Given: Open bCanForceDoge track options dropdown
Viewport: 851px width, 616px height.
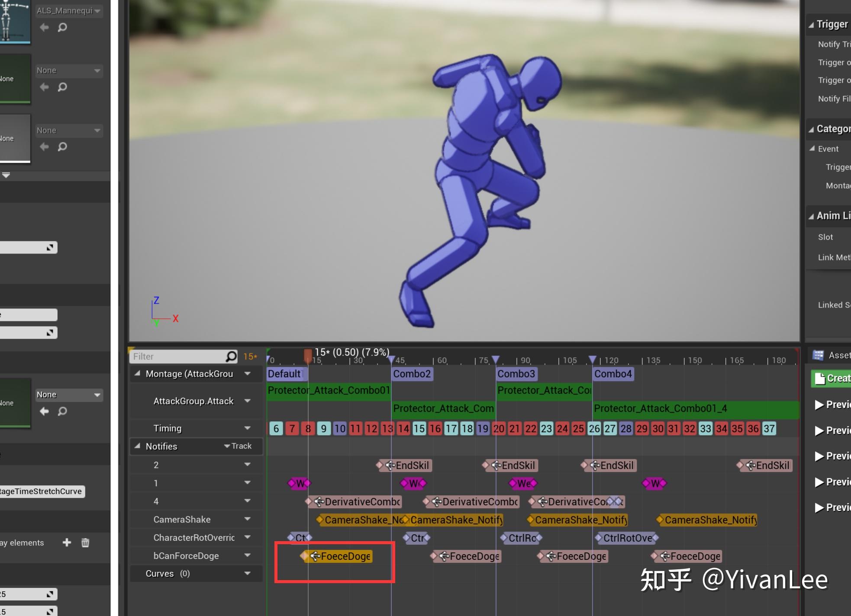Looking at the screenshot, I should click(247, 555).
